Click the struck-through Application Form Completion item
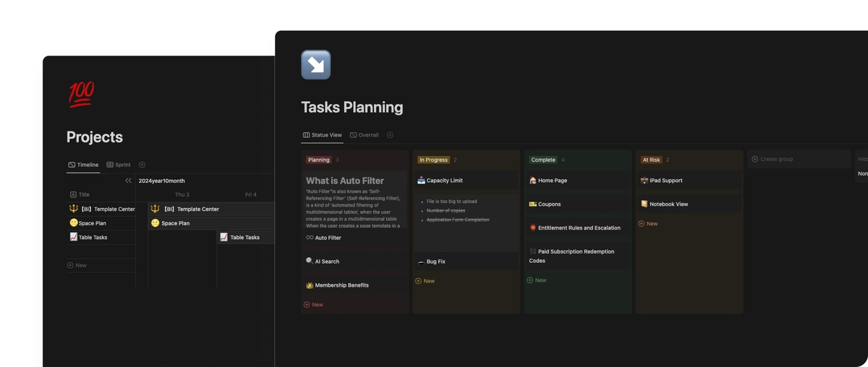 tap(458, 220)
